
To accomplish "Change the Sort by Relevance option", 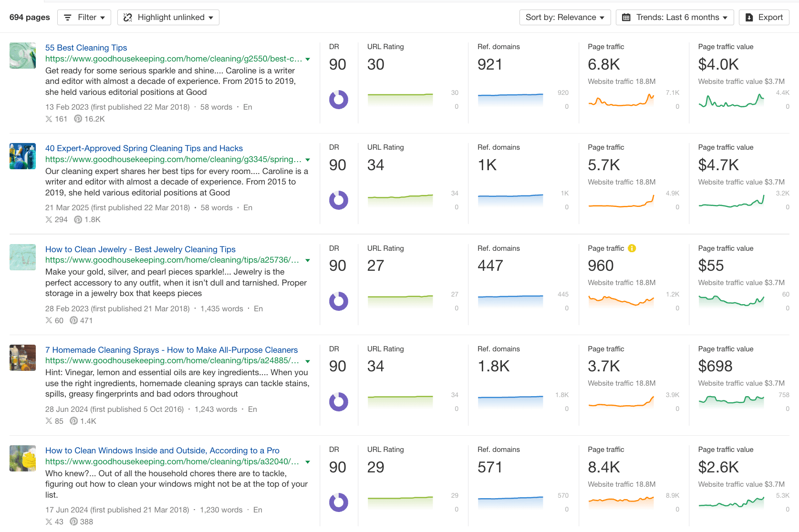I will pos(565,18).
